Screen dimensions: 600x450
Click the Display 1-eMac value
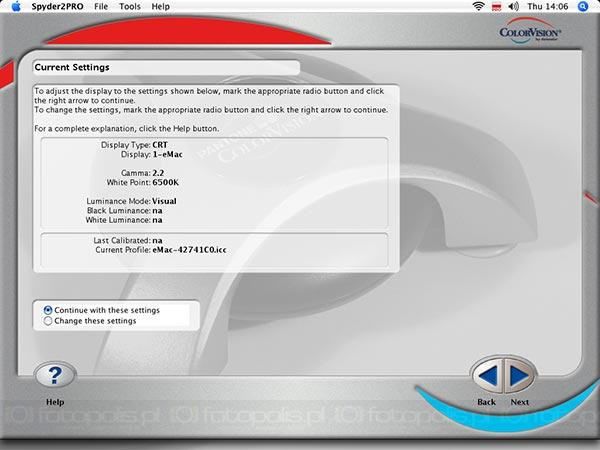click(x=168, y=155)
